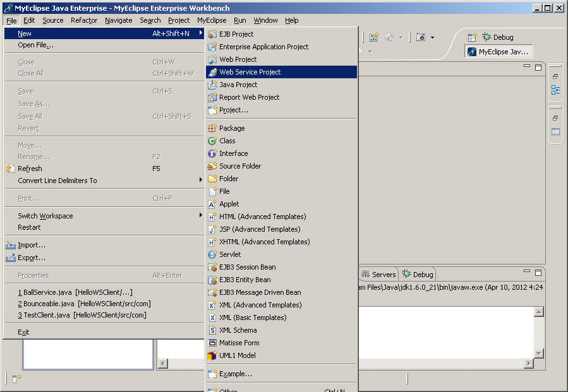The width and height of the screenshot is (568, 392).
Task: Switch to Debug tab in bottom panel
Action: tap(417, 275)
